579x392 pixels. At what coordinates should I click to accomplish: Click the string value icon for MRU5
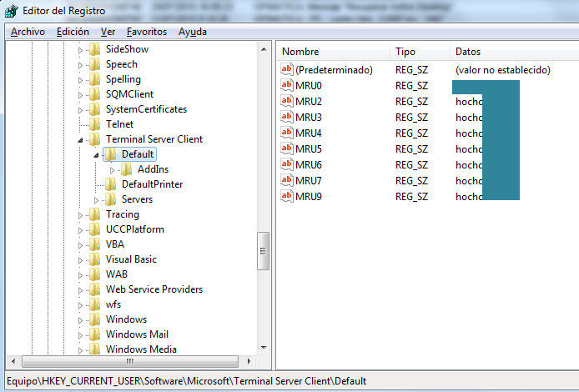(287, 148)
